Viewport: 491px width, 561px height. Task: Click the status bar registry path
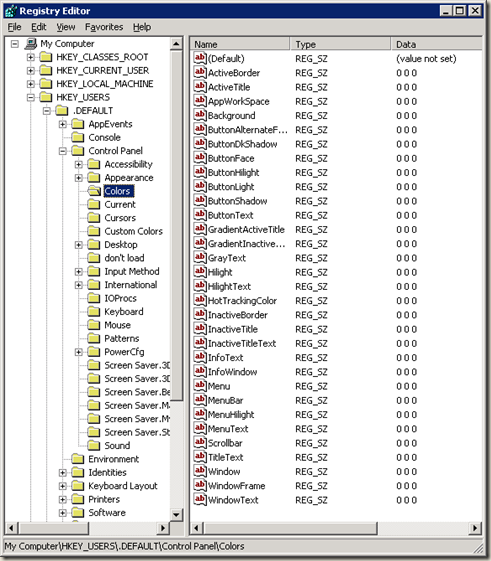(124, 546)
